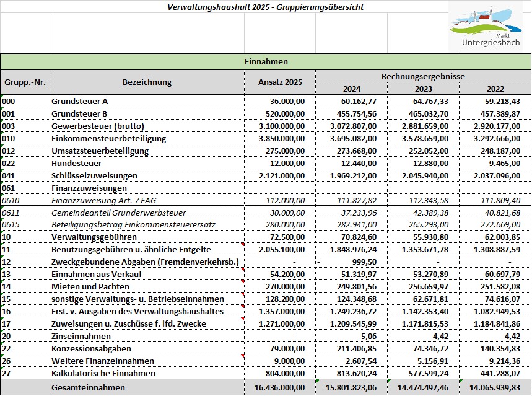532x396 pixels.
Task: Click the 2022 value '9.465,00'
Action: point(505,164)
